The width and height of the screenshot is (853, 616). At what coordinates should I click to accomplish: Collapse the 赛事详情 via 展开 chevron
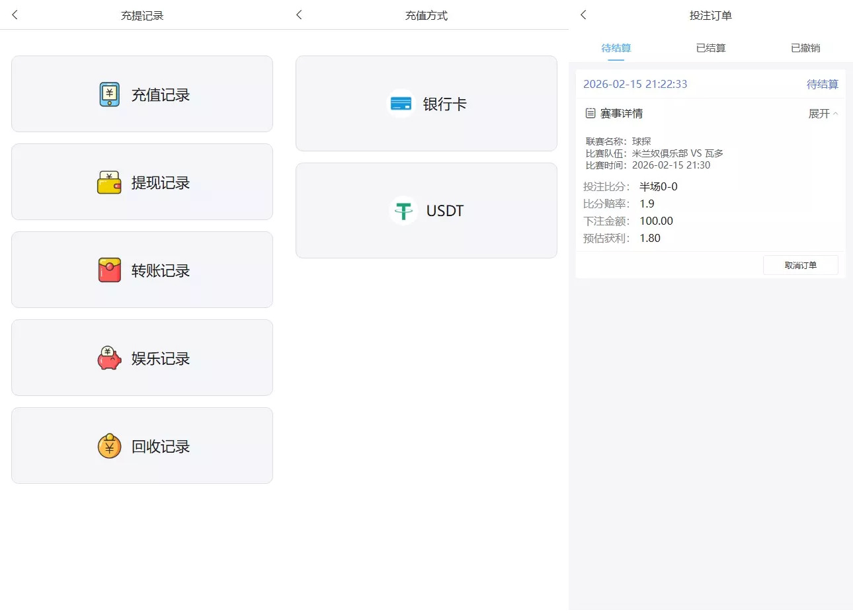pyautogui.click(x=823, y=113)
